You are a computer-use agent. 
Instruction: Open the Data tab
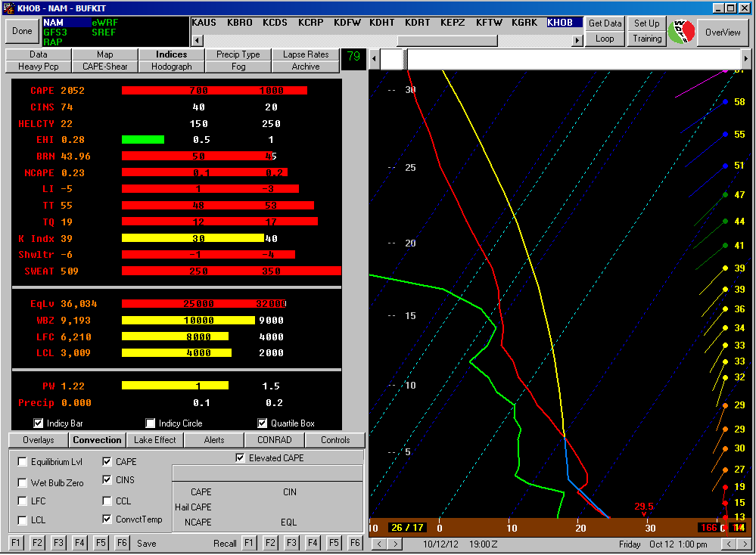39,54
